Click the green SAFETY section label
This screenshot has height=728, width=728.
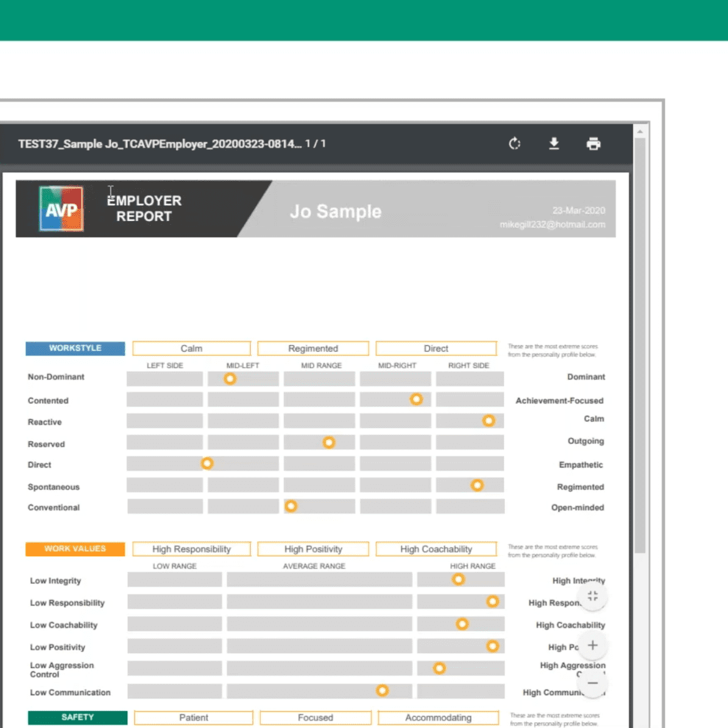(x=77, y=718)
